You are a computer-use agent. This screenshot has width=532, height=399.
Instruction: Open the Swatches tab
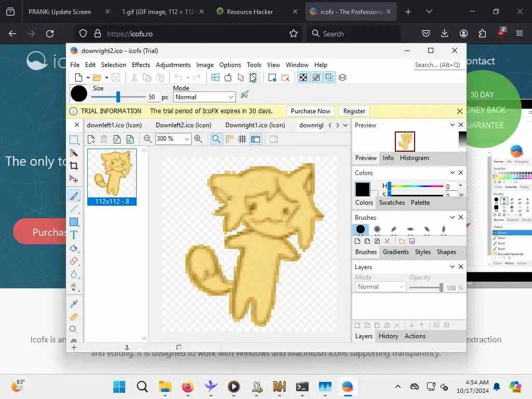click(x=392, y=203)
